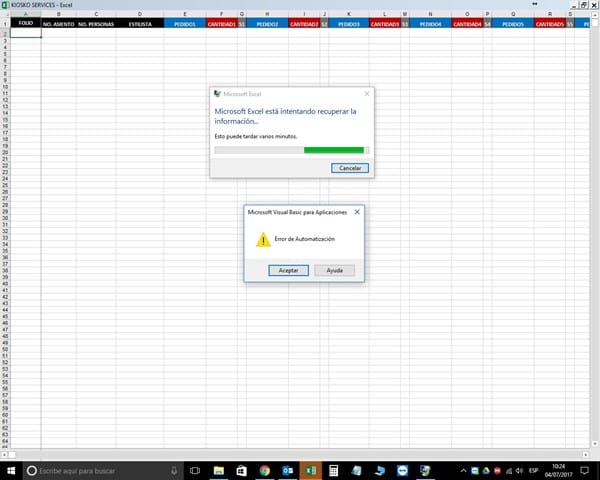The width and height of the screenshot is (600, 480).
Task: Click the Excel icon in the recovery dialog title
Action: (218, 94)
